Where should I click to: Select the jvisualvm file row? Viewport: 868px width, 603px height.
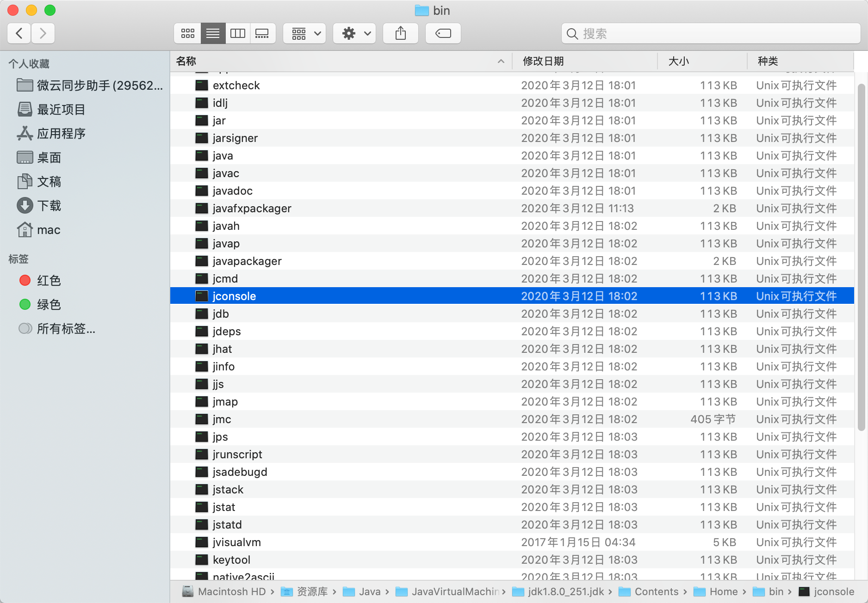(512, 542)
